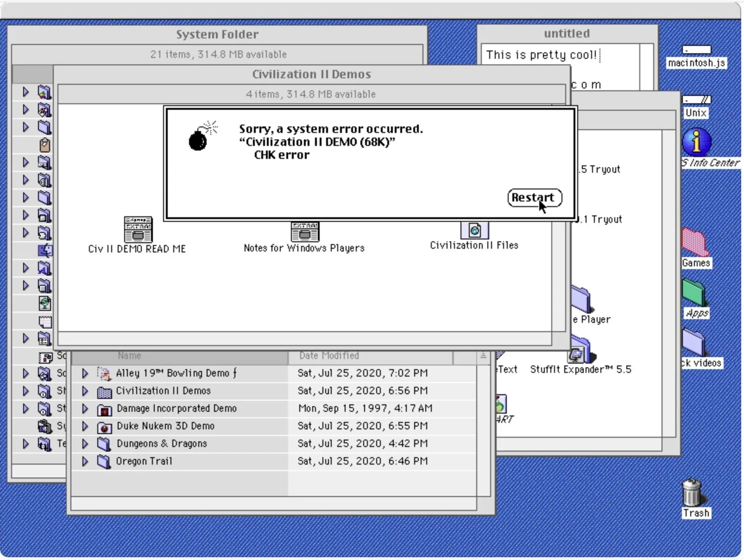Click the vertical scrollbar of the demo list window

tap(484, 430)
